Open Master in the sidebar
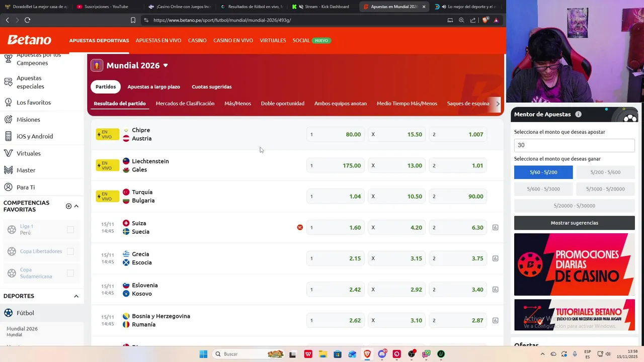Image resolution: width=644 pixels, height=362 pixels. 26,170
